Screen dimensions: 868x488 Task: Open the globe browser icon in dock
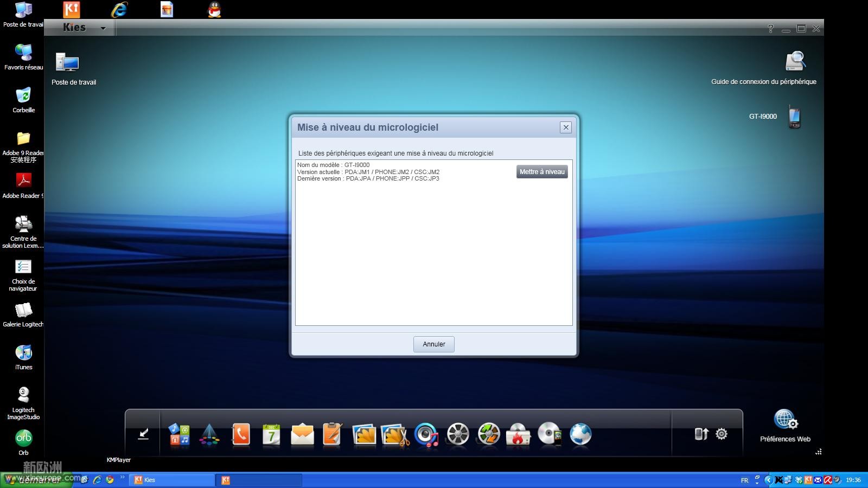pyautogui.click(x=580, y=434)
